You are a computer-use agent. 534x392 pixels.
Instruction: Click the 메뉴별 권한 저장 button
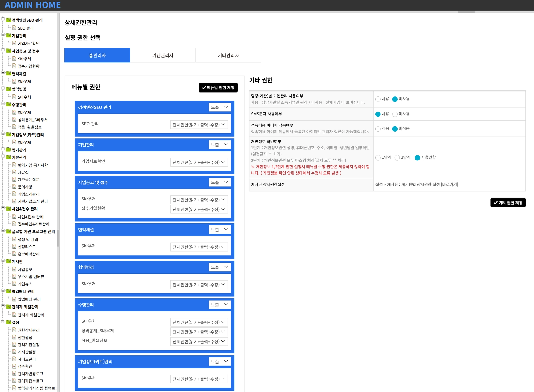point(218,88)
